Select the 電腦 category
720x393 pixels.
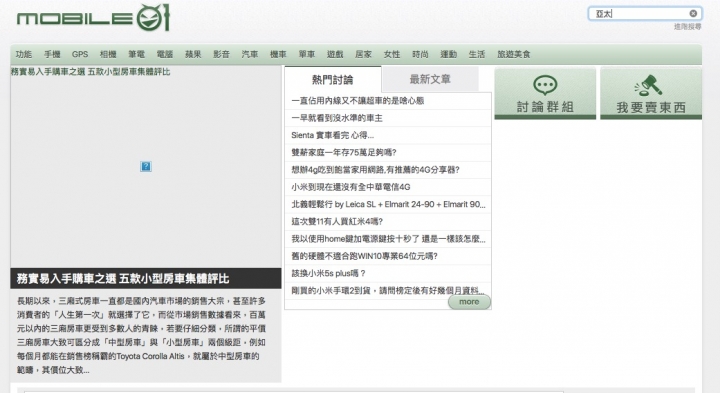pyautogui.click(x=165, y=54)
